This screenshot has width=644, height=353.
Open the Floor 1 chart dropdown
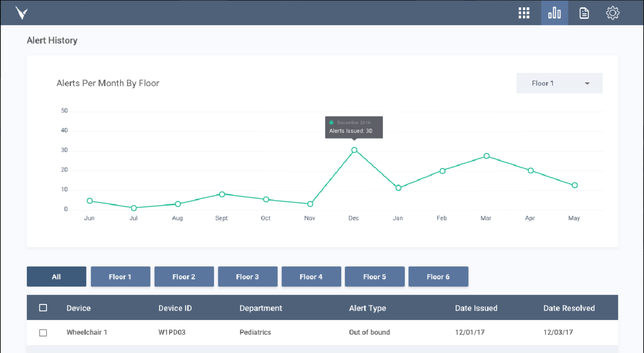(x=559, y=83)
